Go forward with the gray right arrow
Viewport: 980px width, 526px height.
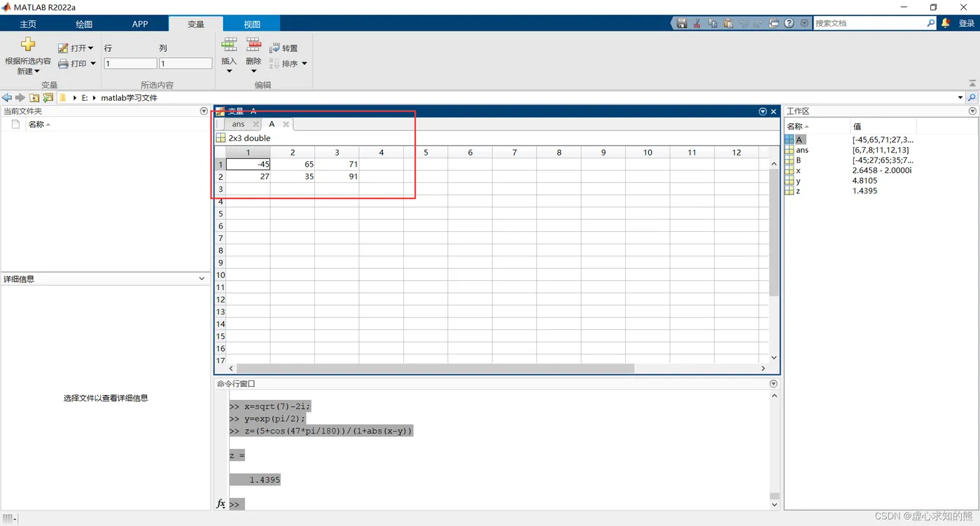20,98
